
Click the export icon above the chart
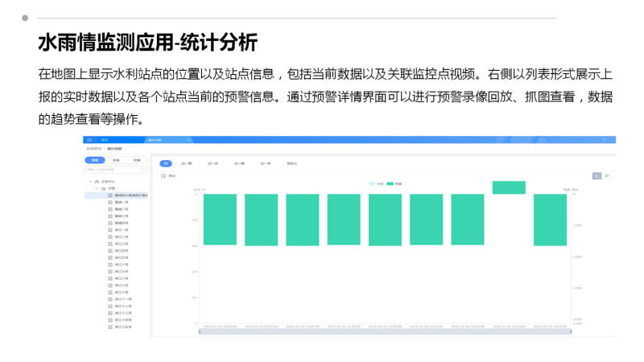click(163, 175)
